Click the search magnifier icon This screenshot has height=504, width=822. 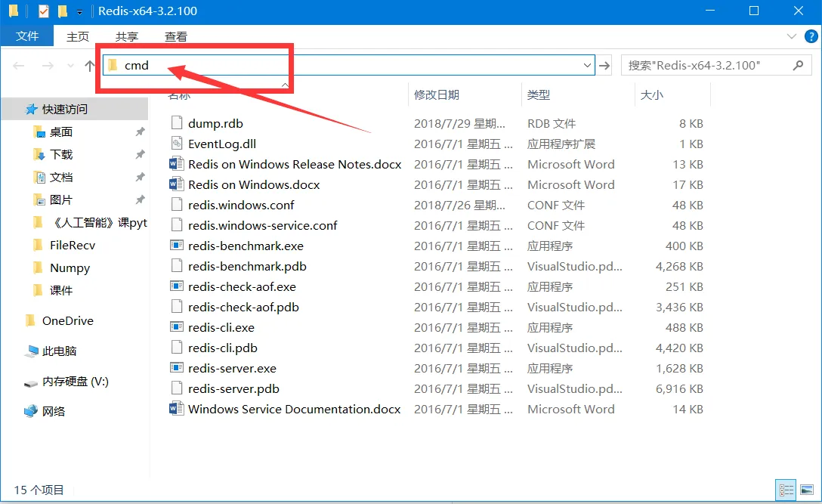coord(798,66)
